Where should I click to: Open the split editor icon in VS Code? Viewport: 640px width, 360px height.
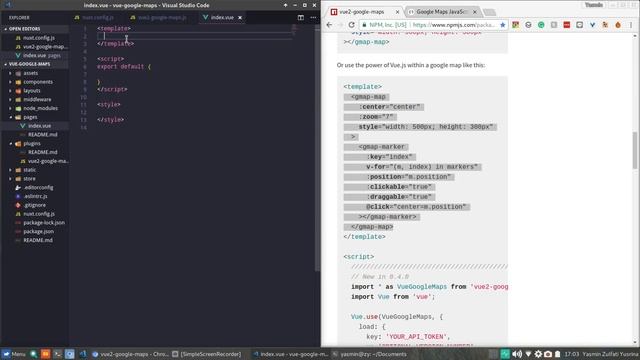point(300,18)
